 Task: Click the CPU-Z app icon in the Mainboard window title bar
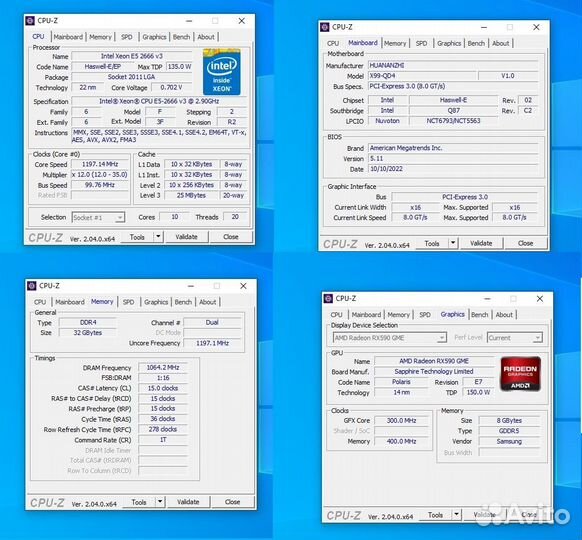coord(325,27)
